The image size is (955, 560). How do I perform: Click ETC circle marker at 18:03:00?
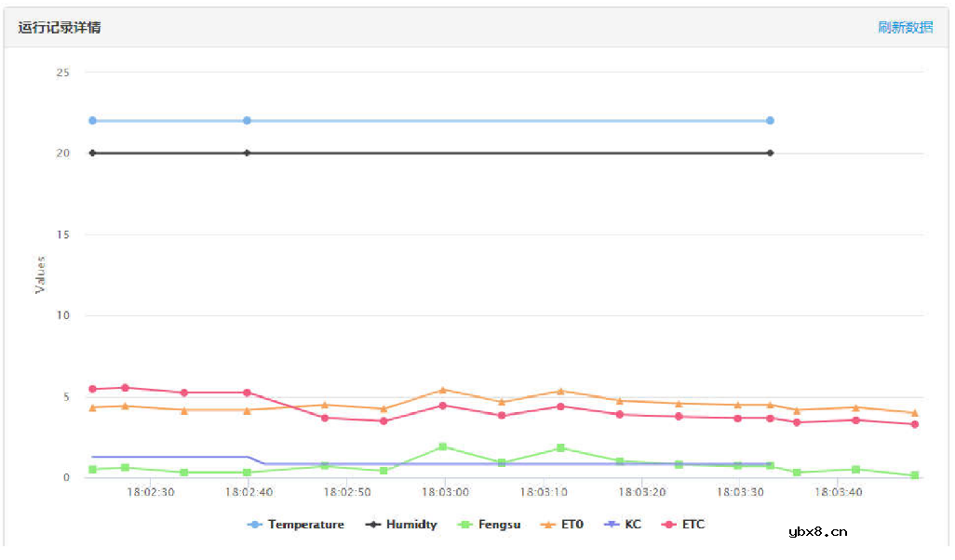[443, 405]
